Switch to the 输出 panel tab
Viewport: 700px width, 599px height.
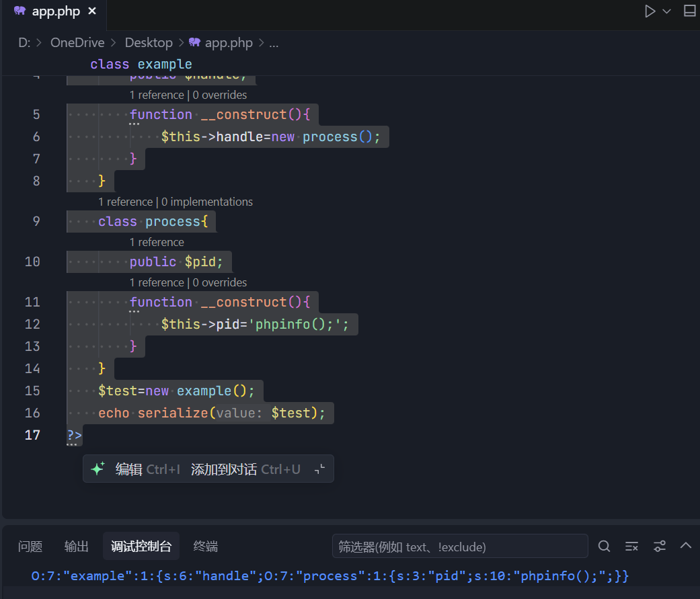tap(77, 547)
